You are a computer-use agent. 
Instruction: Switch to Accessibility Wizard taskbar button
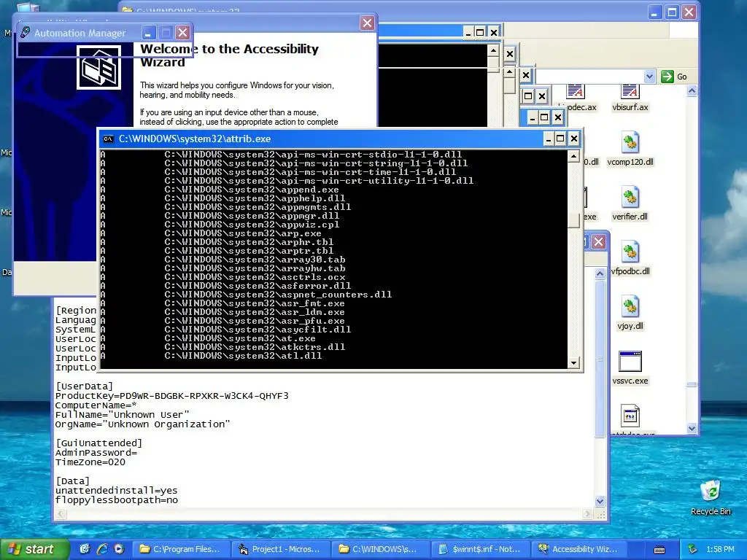[x=580, y=549]
